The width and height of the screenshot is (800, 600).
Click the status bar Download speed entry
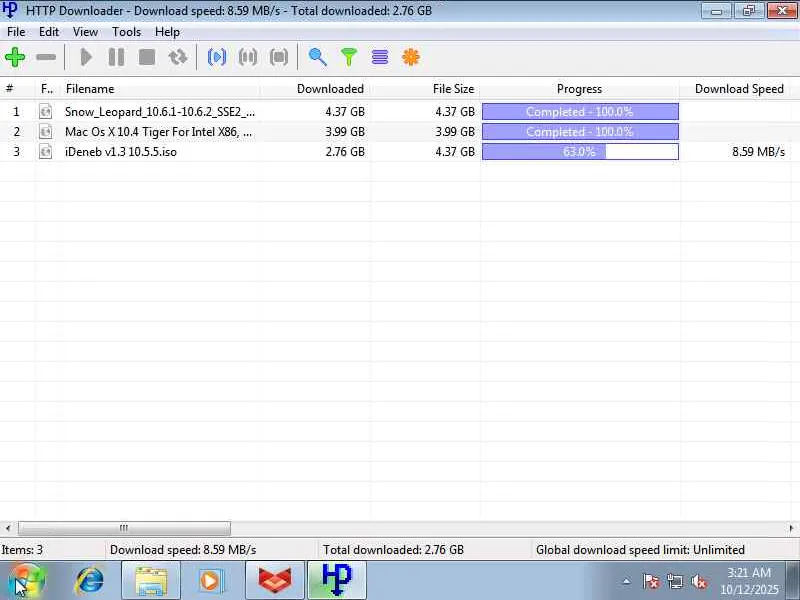[183, 549]
